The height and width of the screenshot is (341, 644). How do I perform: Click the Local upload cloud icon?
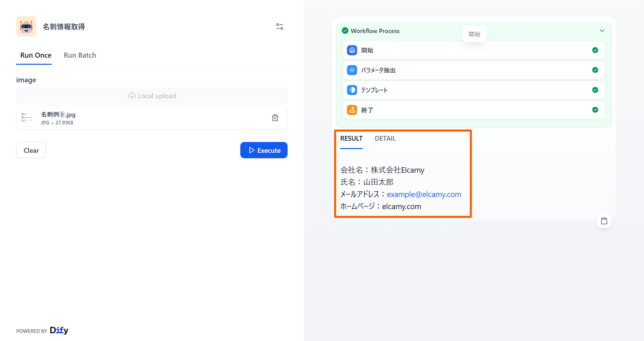132,96
